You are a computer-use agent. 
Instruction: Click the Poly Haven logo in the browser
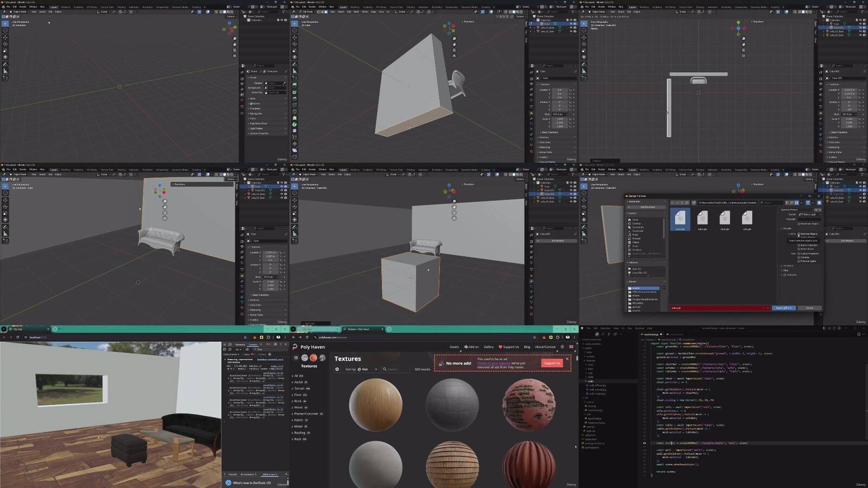click(308, 347)
